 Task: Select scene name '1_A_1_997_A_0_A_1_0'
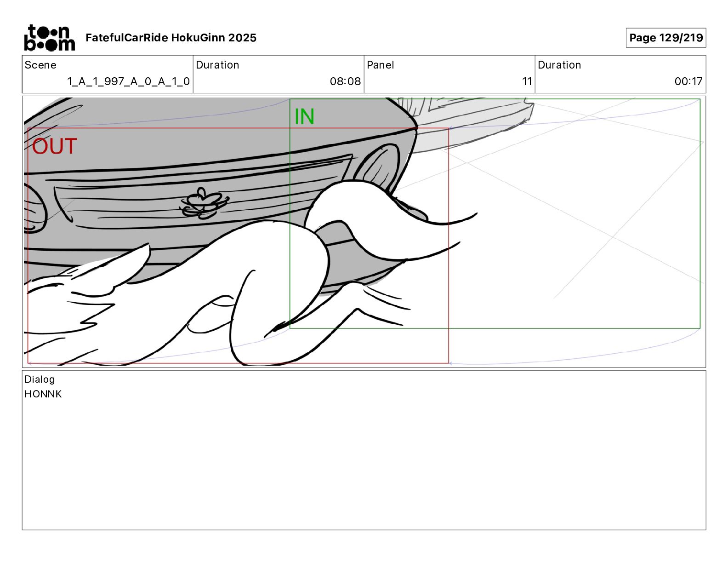point(128,81)
